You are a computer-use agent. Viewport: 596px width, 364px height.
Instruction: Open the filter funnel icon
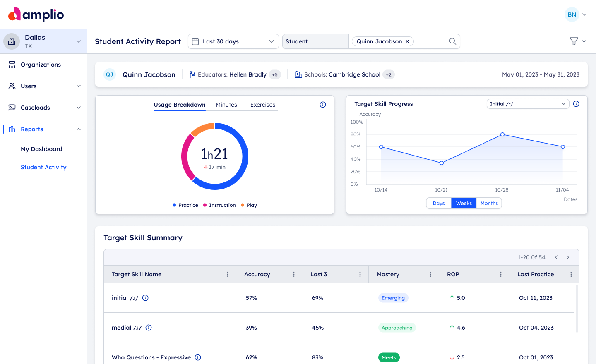pos(574,41)
